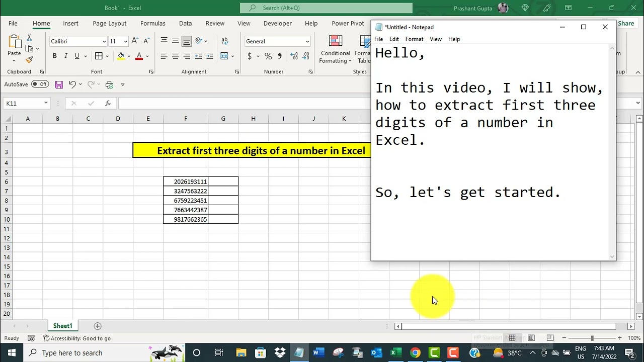Apply Merge and Center to cells
The width and height of the screenshot is (644, 362).
point(224,56)
